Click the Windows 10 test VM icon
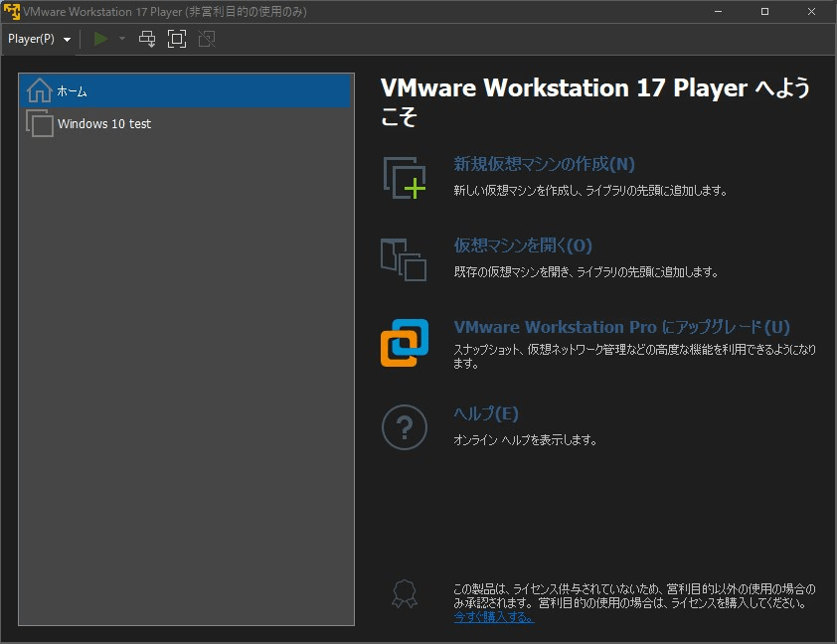Screen dimensions: 837x644 tap(40, 123)
